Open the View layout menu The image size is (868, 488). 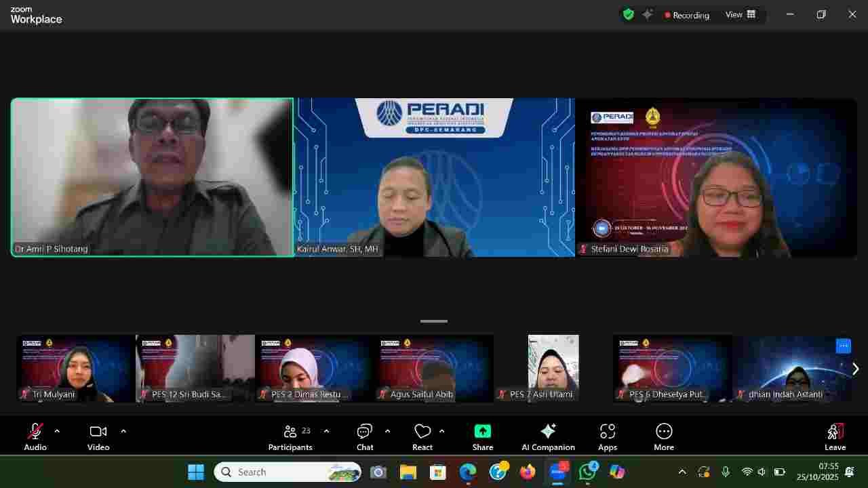741,14
